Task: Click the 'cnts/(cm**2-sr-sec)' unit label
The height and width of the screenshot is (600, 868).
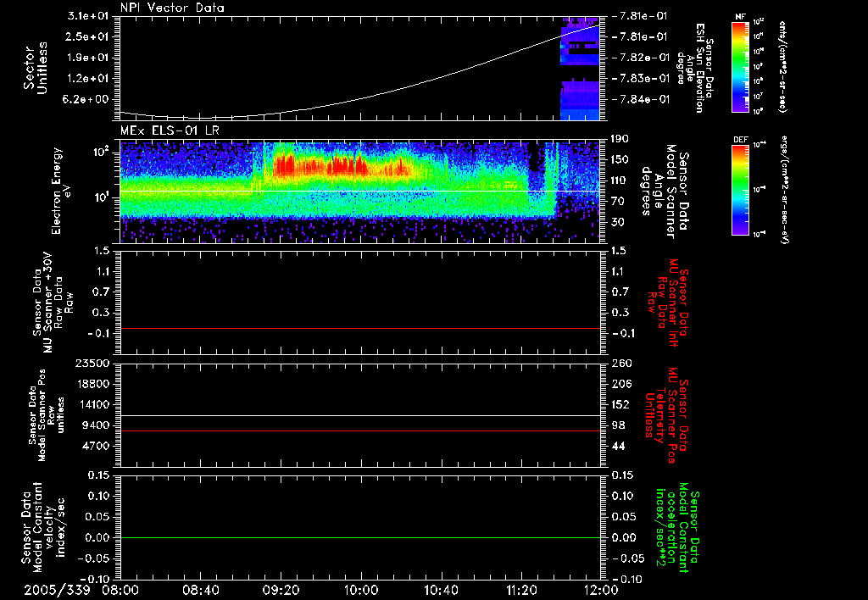Action: (x=782, y=67)
